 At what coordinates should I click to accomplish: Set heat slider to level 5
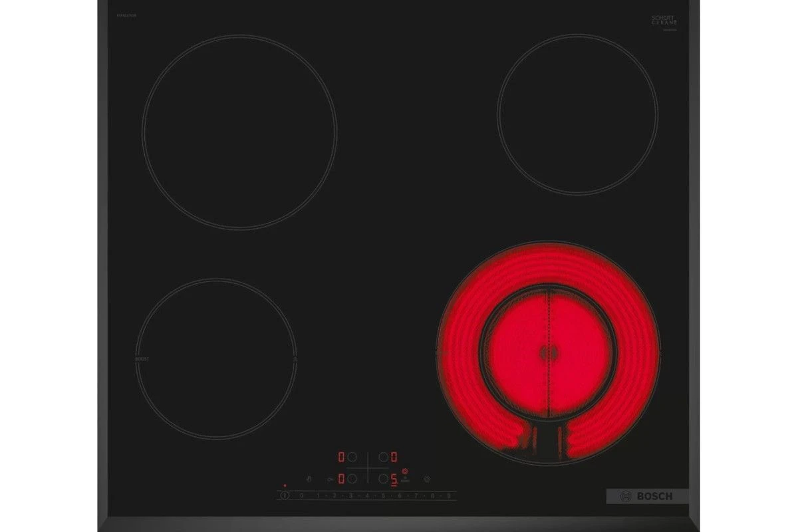pyautogui.click(x=384, y=495)
